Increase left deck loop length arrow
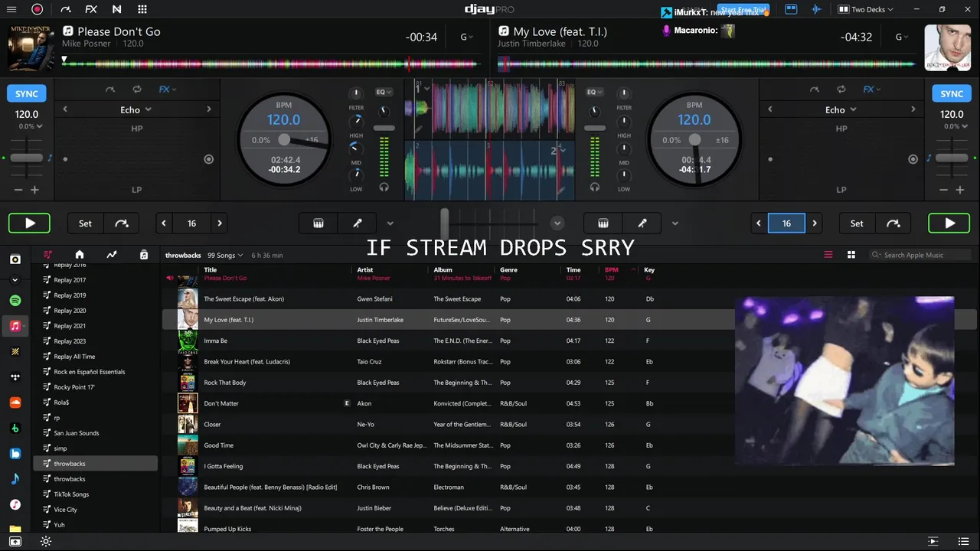This screenshot has width=980, height=551. (x=220, y=223)
